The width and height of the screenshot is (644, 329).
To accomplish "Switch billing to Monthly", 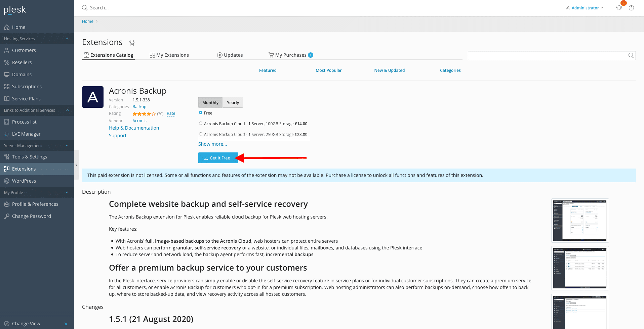I will (x=210, y=103).
